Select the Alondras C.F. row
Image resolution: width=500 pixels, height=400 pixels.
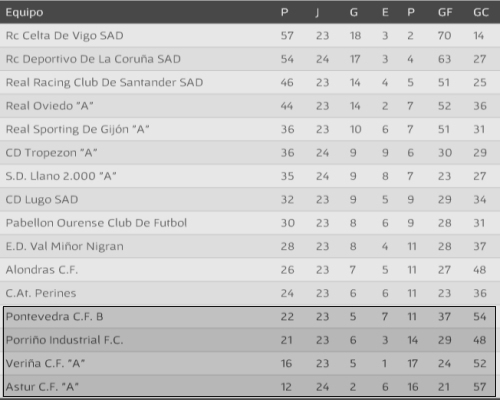click(250, 270)
